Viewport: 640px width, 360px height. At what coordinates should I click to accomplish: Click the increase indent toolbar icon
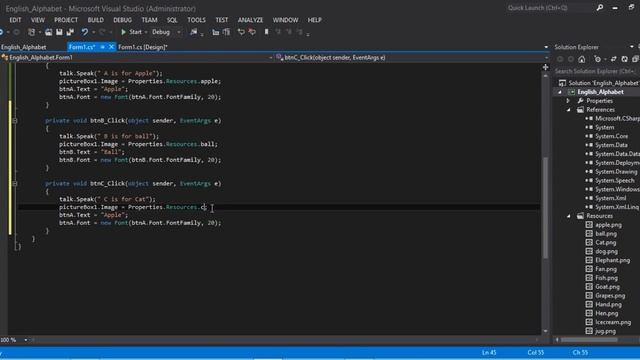pyautogui.click(x=227, y=32)
